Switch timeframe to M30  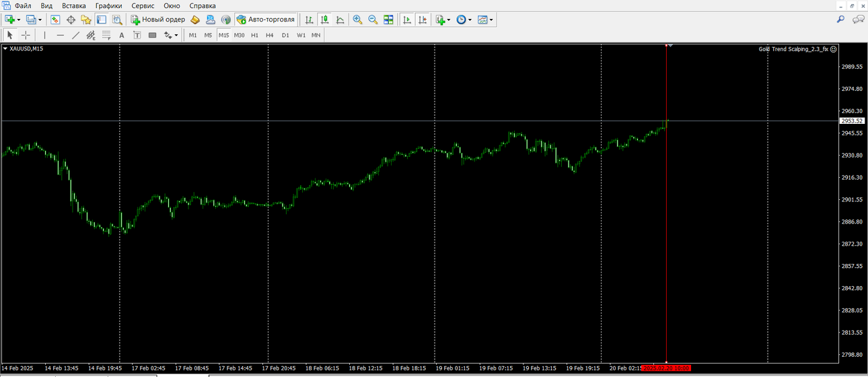(239, 35)
